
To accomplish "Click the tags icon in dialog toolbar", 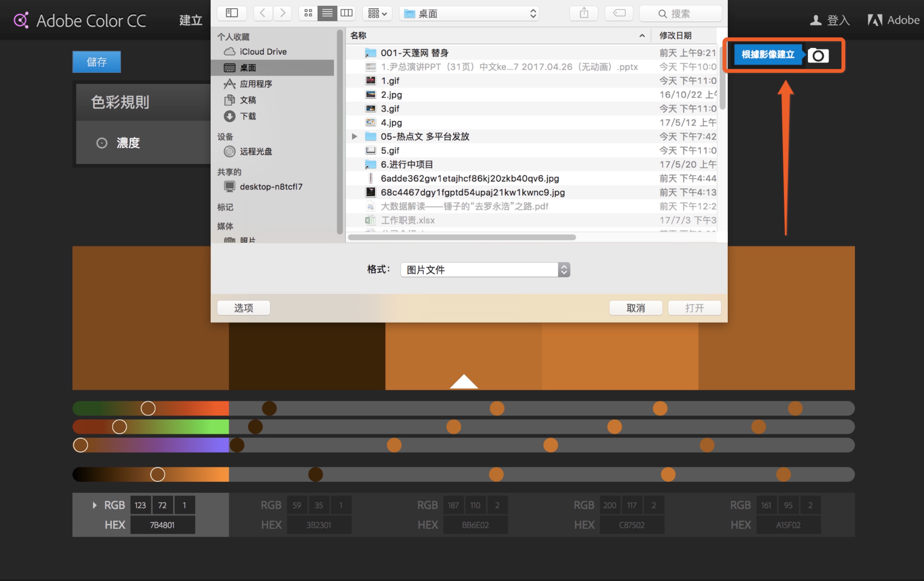I will pos(619,13).
